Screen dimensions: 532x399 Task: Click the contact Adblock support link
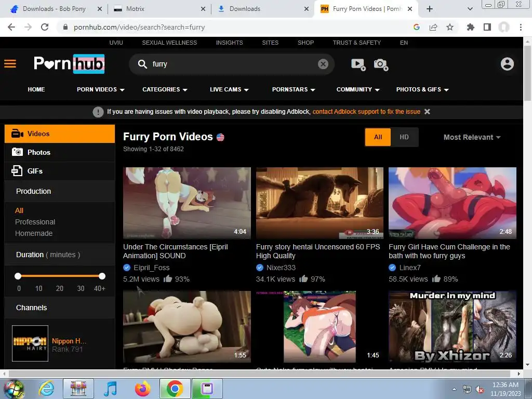click(x=366, y=112)
